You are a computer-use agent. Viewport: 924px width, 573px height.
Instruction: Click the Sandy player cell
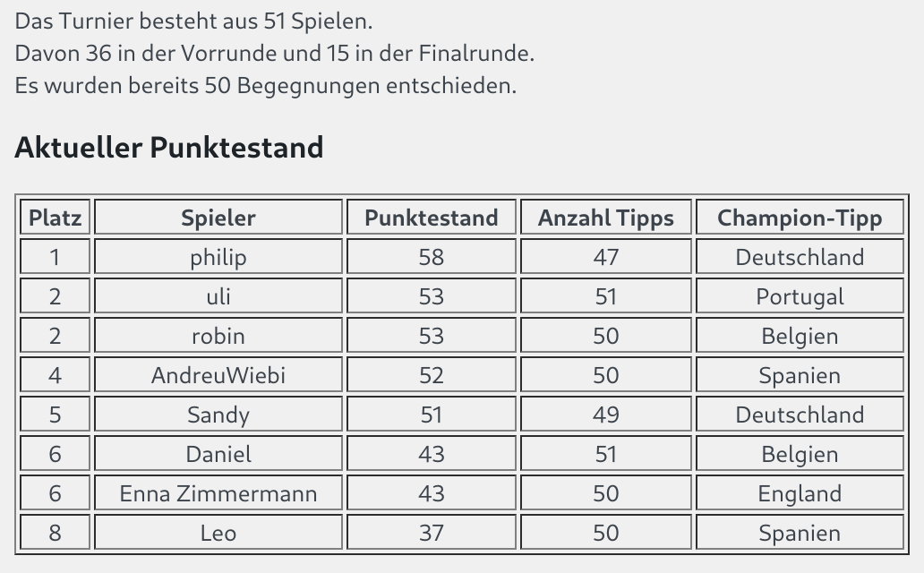pyautogui.click(x=218, y=415)
